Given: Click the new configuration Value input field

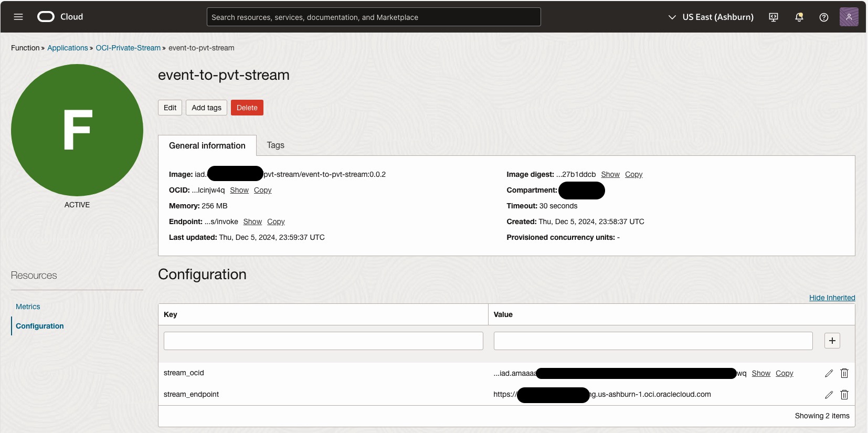Looking at the screenshot, I should [x=653, y=341].
